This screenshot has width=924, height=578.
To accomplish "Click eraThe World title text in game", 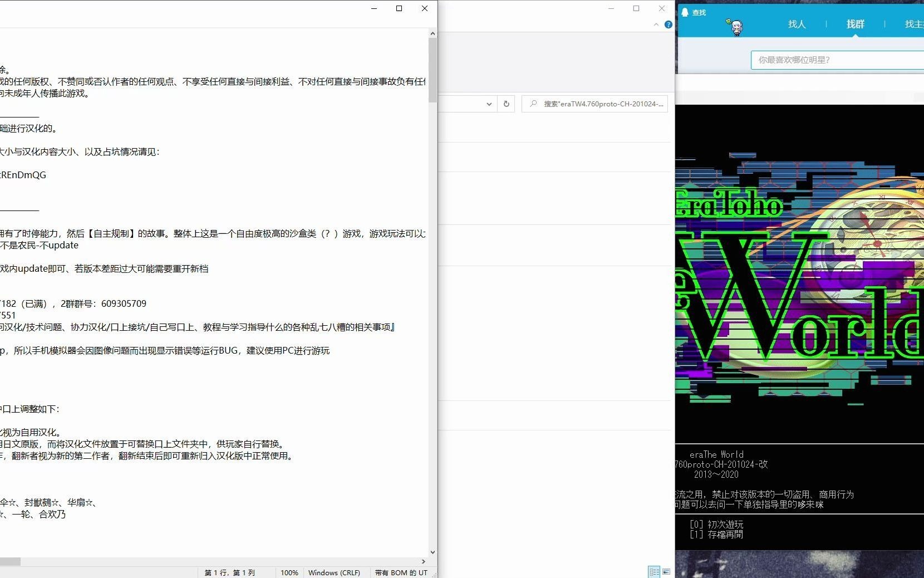I will tap(716, 454).
